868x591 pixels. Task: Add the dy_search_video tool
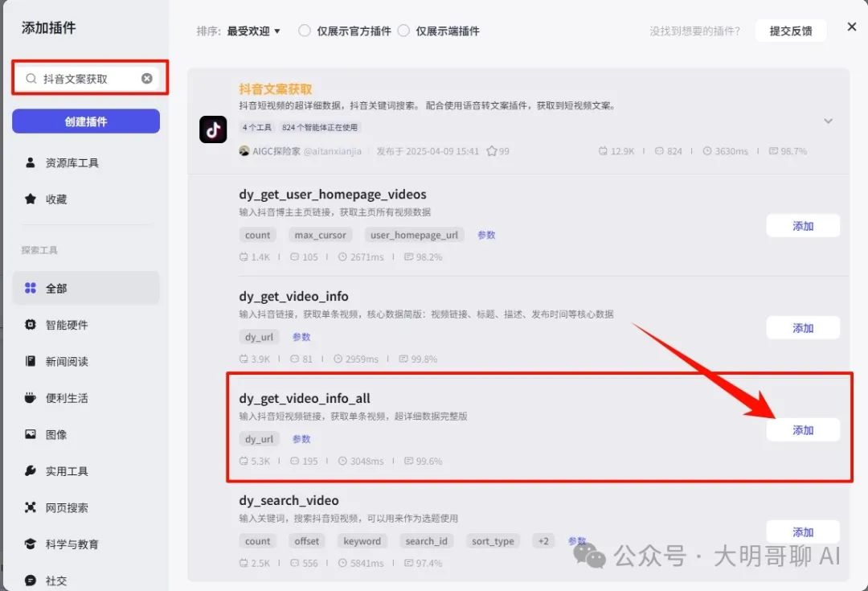coord(803,531)
